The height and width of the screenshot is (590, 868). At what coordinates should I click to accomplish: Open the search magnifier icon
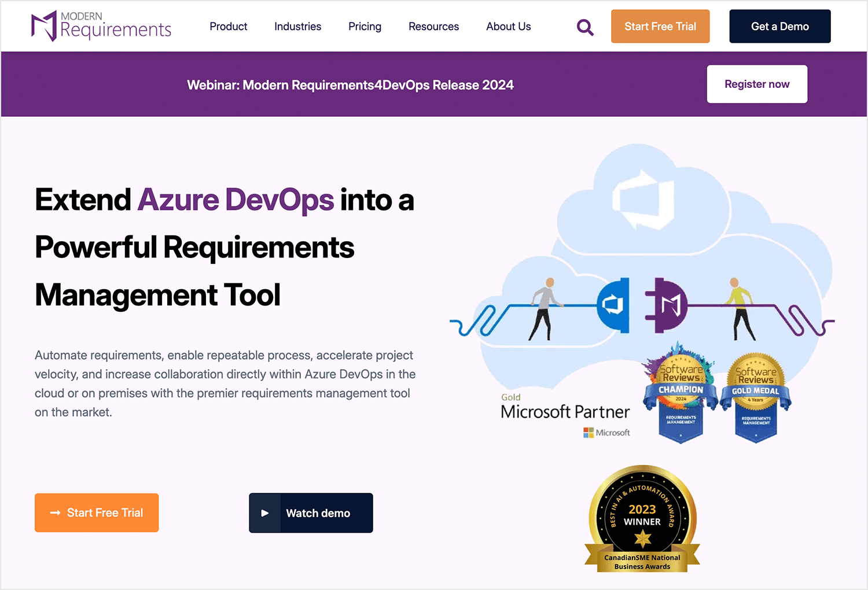[585, 27]
